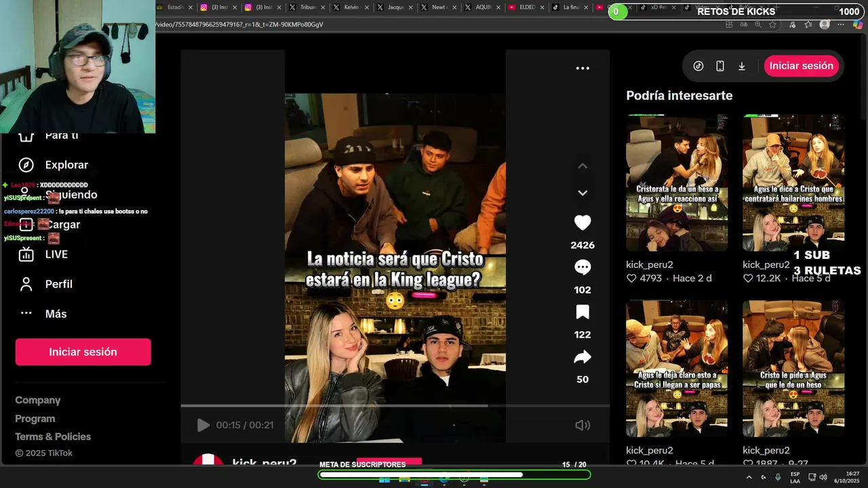Click the taskbar microphone icon
Image resolution: width=868 pixels, height=488 pixels.
point(778,477)
